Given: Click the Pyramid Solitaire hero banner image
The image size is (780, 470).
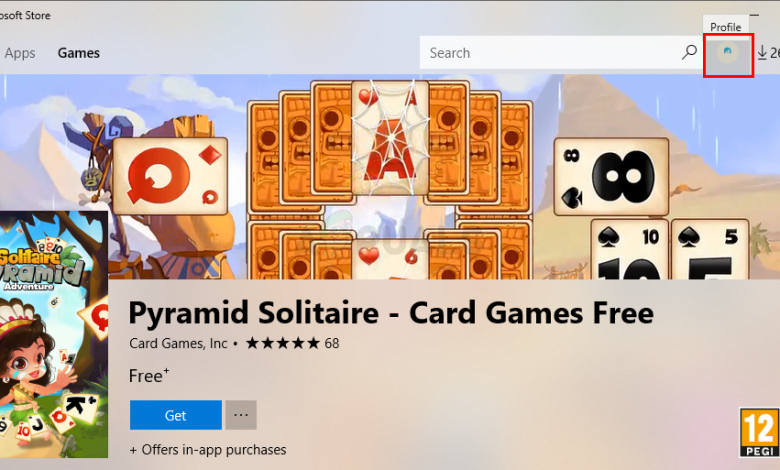Looking at the screenshot, I should [390, 177].
